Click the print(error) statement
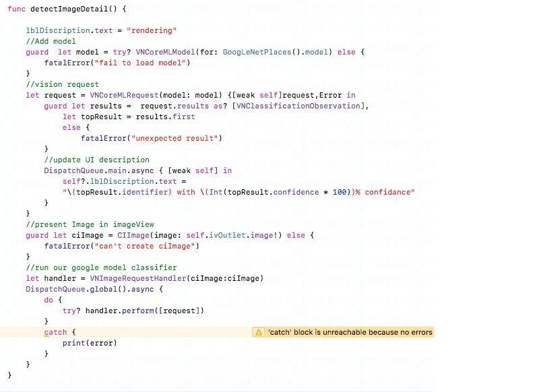 pyautogui.click(x=89, y=343)
